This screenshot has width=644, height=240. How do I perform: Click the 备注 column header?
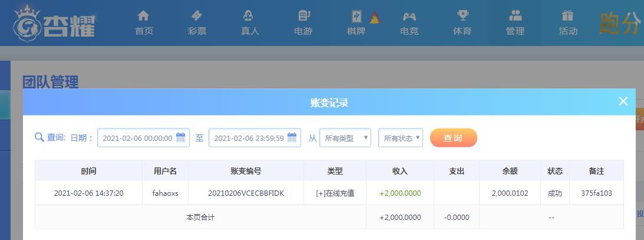pyautogui.click(x=596, y=171)
